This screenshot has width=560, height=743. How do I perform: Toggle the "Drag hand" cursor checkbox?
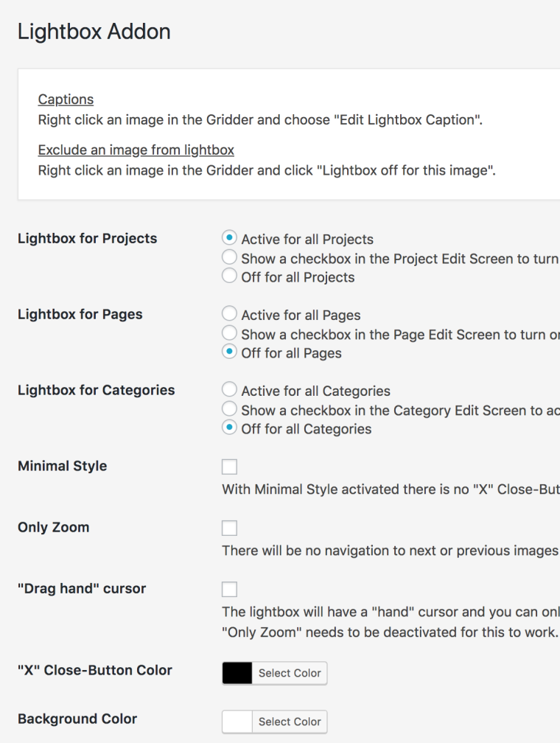230,590
